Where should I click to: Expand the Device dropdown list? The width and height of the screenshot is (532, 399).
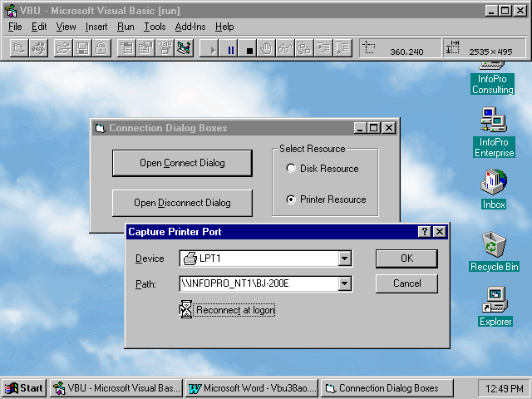(344, 259)
